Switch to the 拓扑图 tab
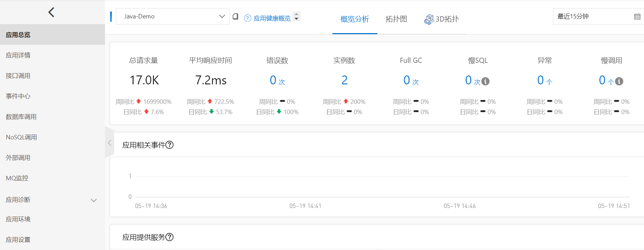Screen dimensions: 644x250 [x=396, y=19]
